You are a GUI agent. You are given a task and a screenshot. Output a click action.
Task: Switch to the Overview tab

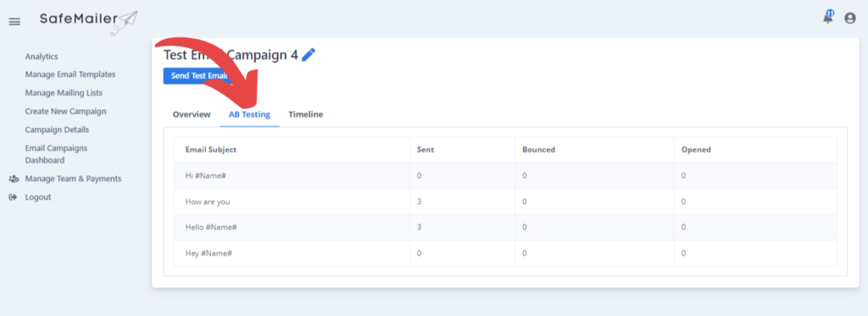[x=192, y=114]
